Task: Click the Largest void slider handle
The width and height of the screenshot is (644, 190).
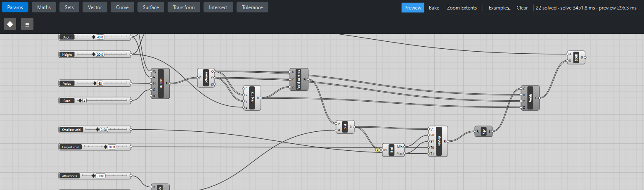Action: (x=106, y=147)
